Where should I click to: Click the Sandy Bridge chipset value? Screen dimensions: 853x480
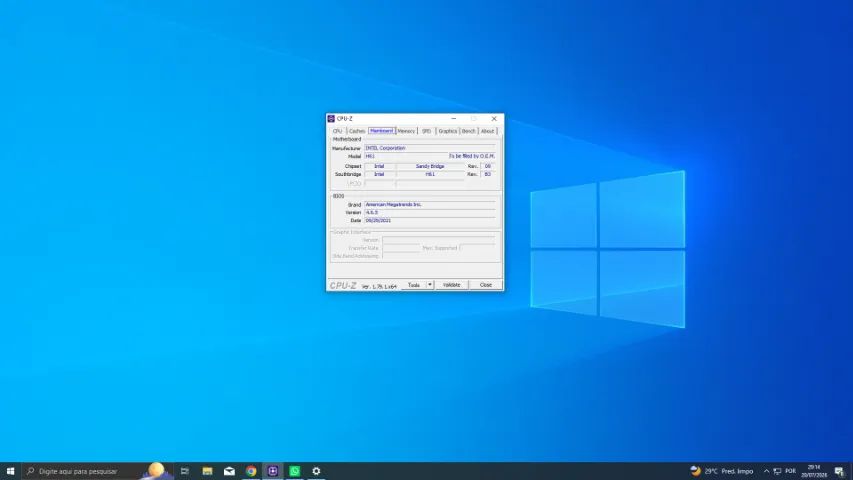tap(430, 166)
